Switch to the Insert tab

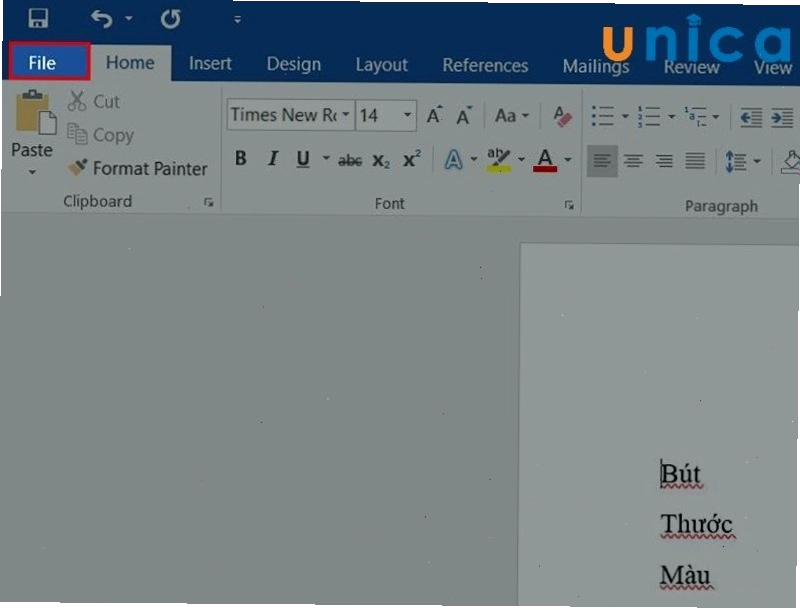point(210,63)
